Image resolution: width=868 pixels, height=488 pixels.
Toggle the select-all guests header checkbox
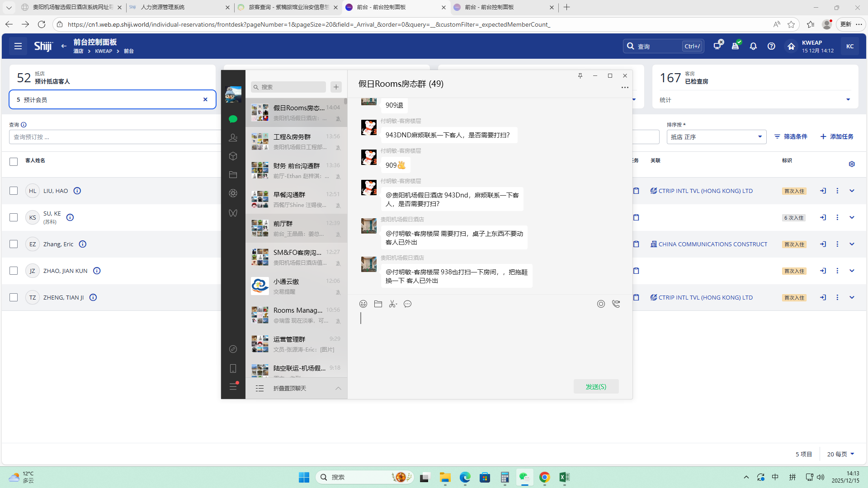coord(14,161)
